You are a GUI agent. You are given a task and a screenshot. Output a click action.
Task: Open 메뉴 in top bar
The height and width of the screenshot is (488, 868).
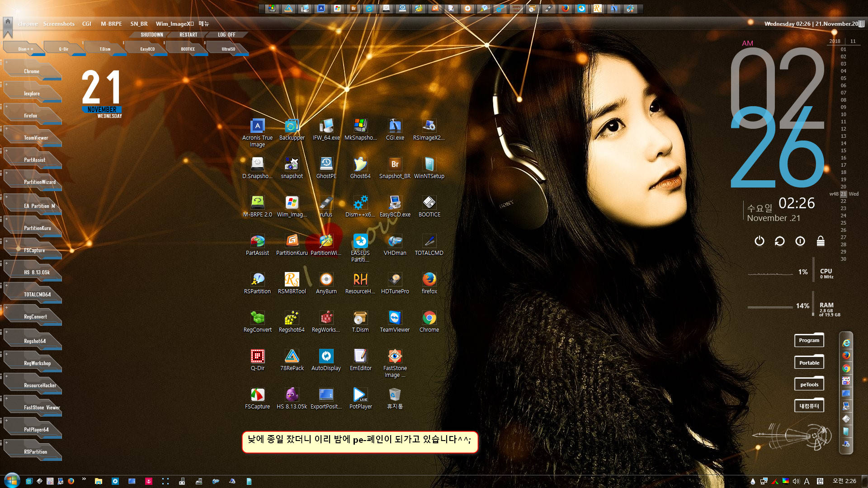coord(204,23)
